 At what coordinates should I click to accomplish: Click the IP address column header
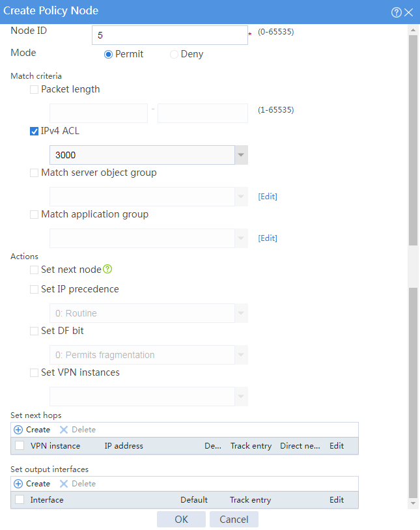(124, 446)
